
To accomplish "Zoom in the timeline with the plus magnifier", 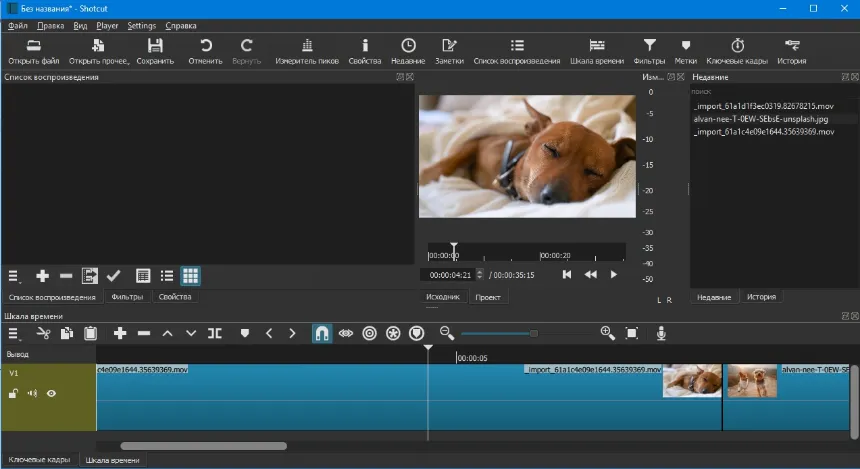I will (607, 333).
